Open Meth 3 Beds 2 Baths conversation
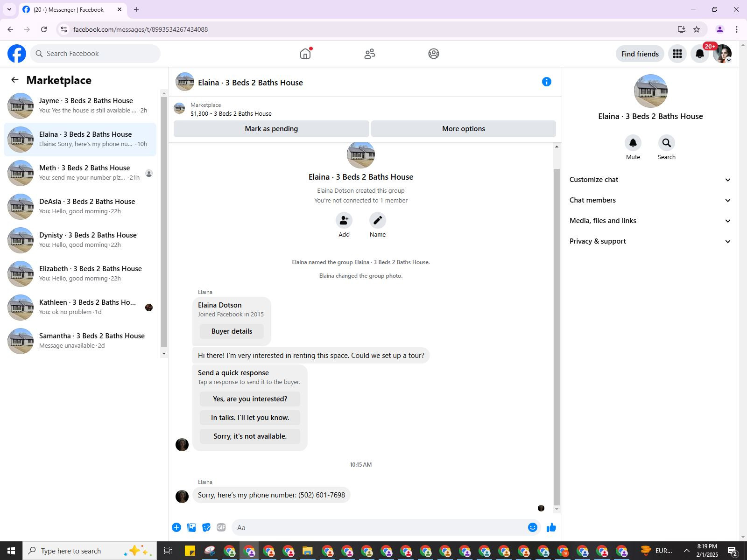This screenshot has height=560, width=747. [x=80, y=173]
